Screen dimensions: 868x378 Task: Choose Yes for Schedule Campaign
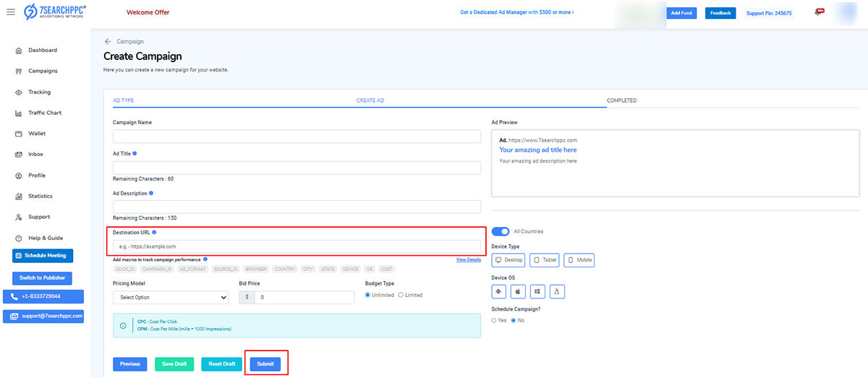(494, 319)
